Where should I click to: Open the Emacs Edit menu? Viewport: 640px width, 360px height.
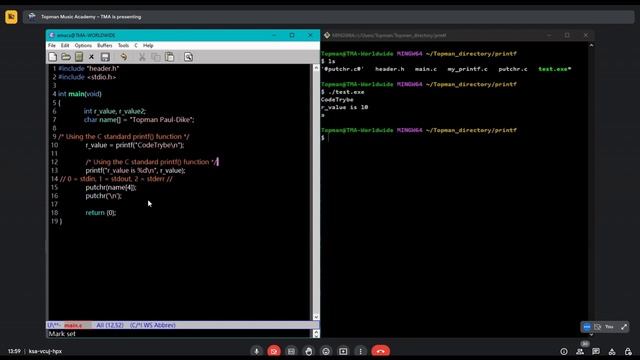click(65, 46)
